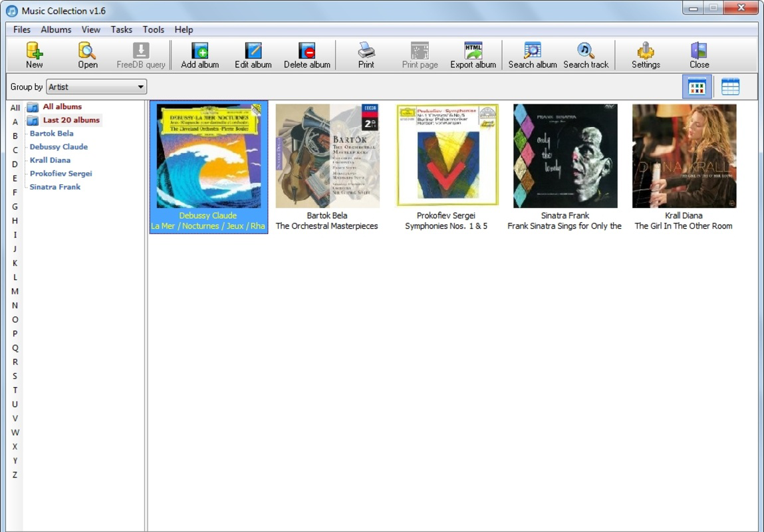Click the Music Collection title bar app icon
This screenshot has height=532, width=764.
(12, 11)
